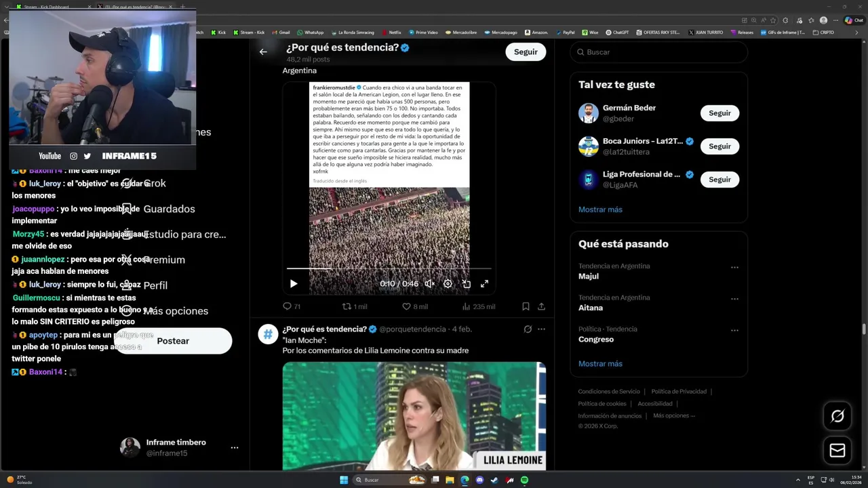This screenshot has width=868, height=488.
Task: Open File Explorer from the taskbar
Action: (x=450, y=480)
